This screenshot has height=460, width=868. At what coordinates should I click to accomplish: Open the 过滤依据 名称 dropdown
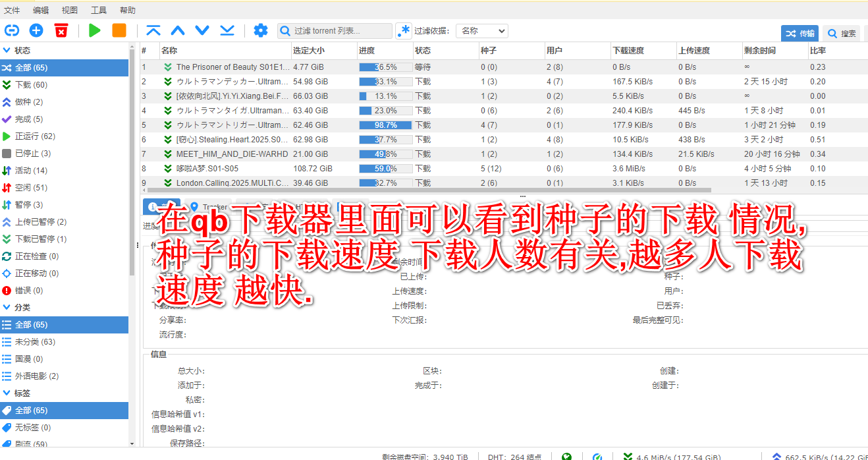(x=481, y=31)
